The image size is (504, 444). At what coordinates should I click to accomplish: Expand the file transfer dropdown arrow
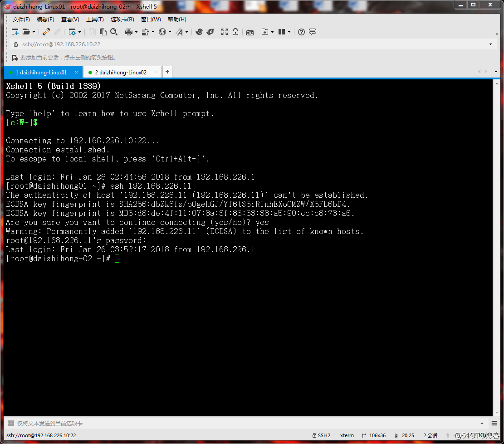click(x=153, y=32)
